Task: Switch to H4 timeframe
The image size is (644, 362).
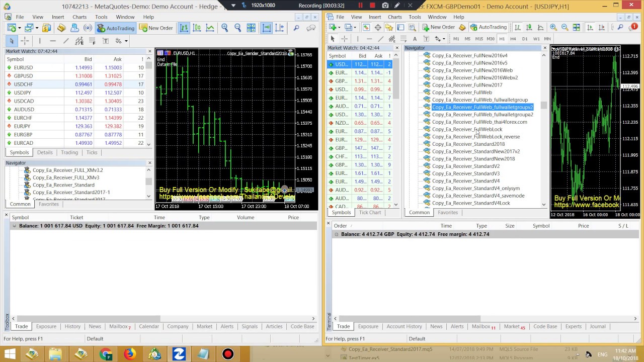Action: 513,39
